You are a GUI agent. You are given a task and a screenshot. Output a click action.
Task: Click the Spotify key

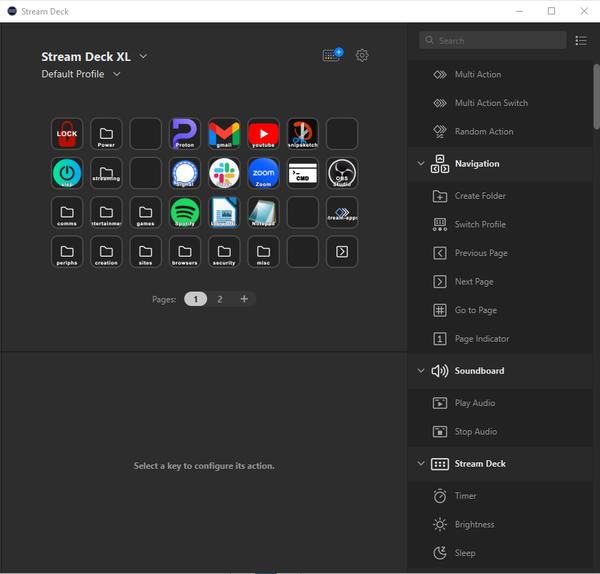click(x=185, y=212)
